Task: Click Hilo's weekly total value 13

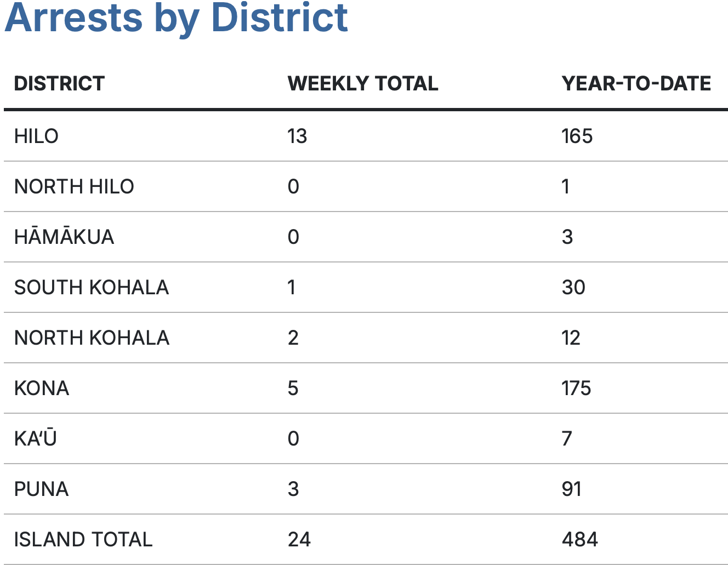Action: [297, 136]
